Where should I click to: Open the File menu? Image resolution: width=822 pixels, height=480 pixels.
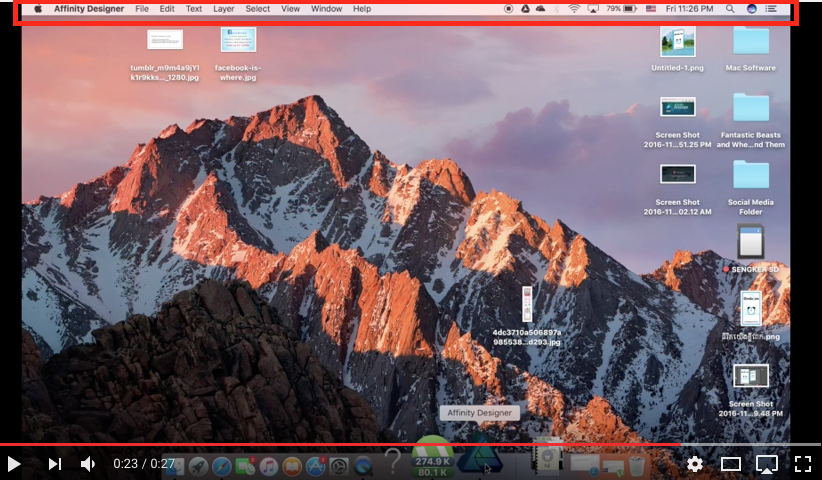(x=142, y=9)
